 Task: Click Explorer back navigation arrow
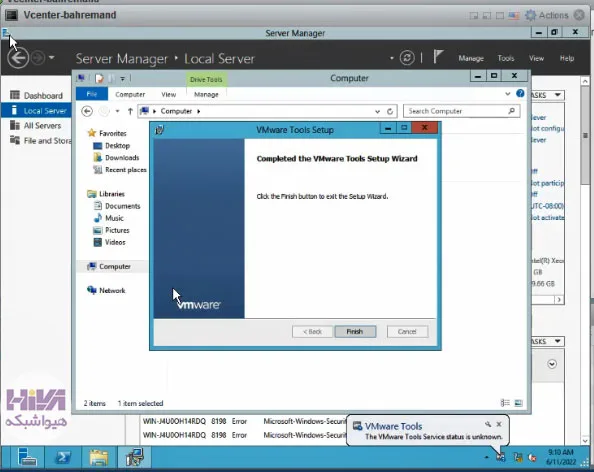click(x=87, y=111)
